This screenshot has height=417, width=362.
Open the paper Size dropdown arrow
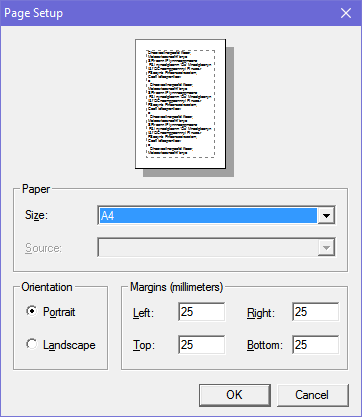(326, 216)
